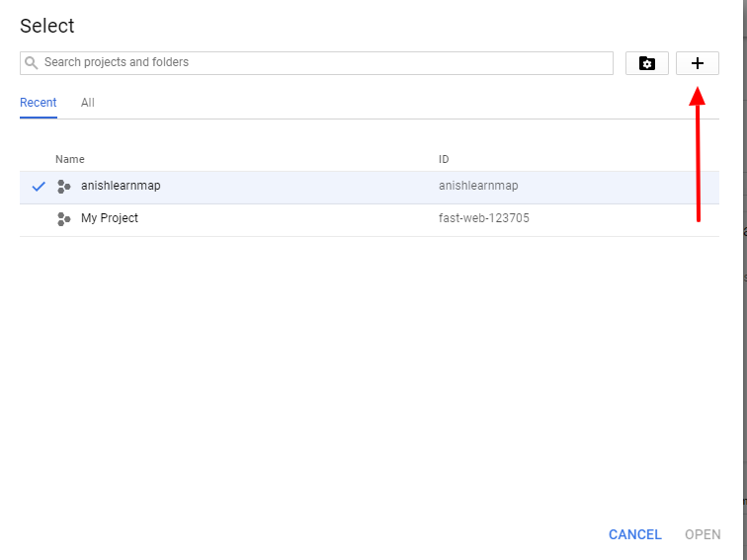
Task: Click the My Project dots icon
Action: (64, 218)
